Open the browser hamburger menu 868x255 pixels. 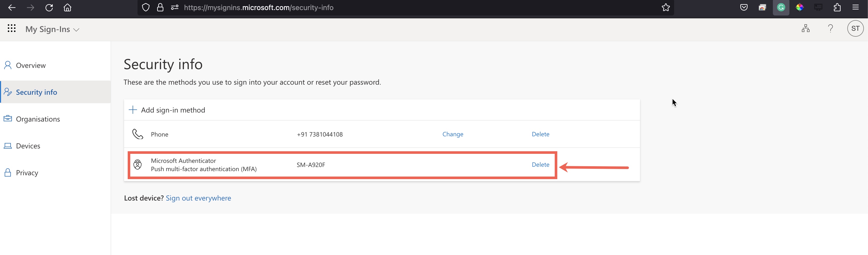(x=855, y=7)
